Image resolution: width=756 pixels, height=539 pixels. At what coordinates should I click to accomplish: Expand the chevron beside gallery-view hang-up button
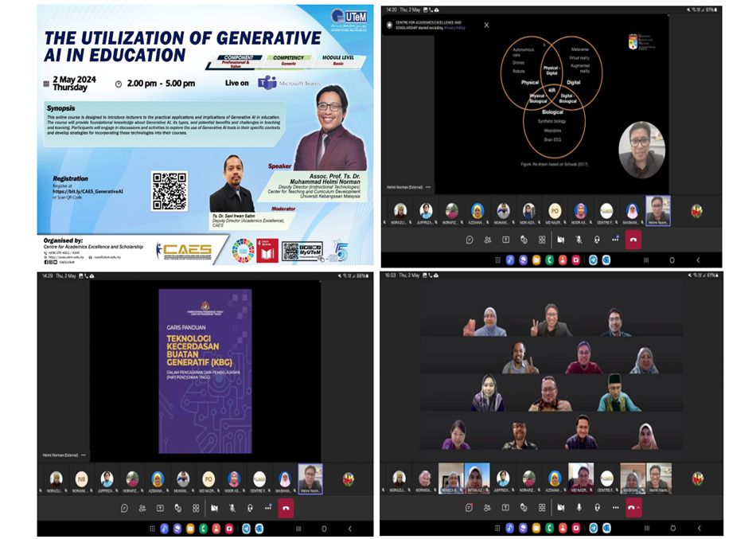[639, 507]
